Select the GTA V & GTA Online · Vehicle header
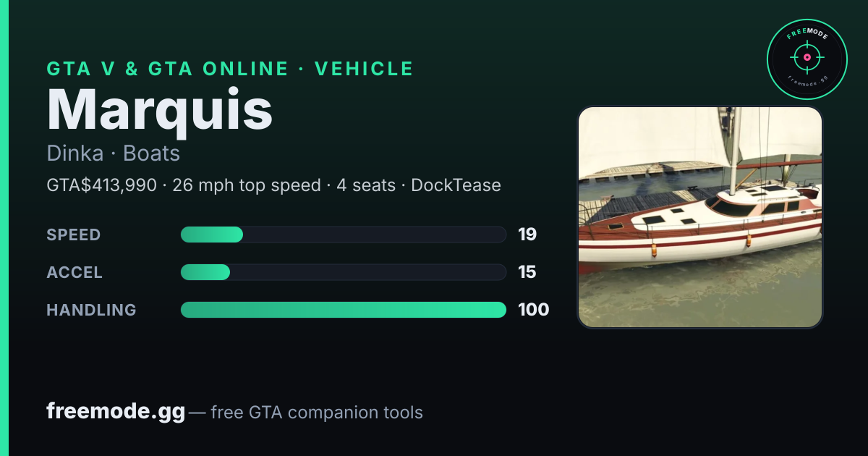Image resolution: width=868 pixels, height=456 pixels. [x=230, y=69]
